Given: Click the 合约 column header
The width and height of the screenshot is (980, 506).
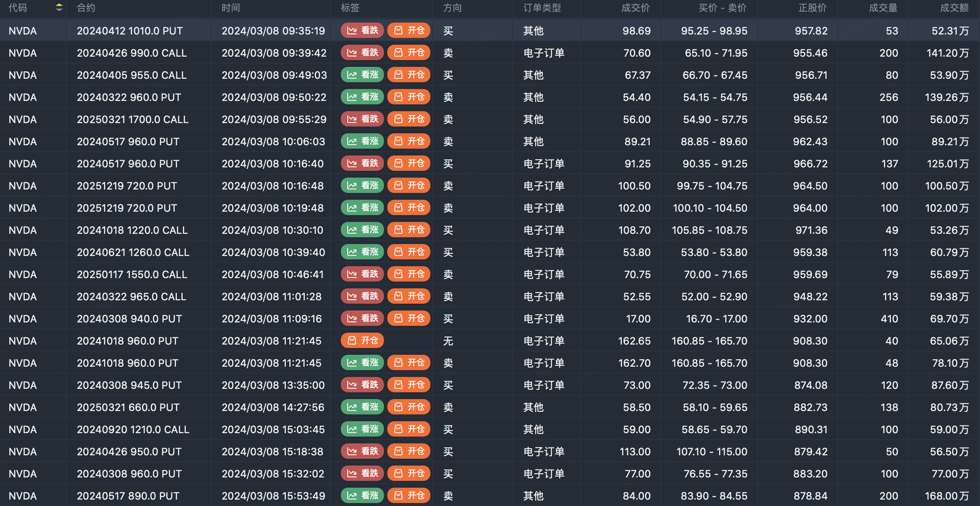Looking at the screenshot, I should 86,8.
